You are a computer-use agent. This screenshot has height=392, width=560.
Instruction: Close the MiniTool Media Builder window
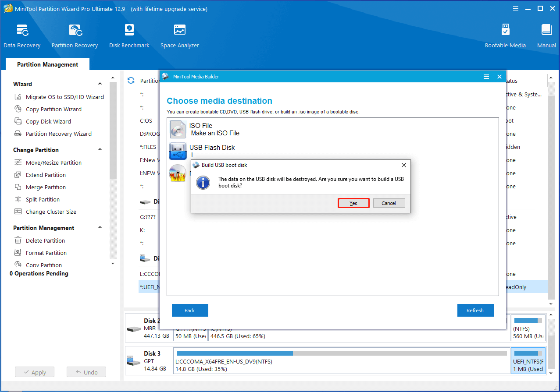click(499, 77)
